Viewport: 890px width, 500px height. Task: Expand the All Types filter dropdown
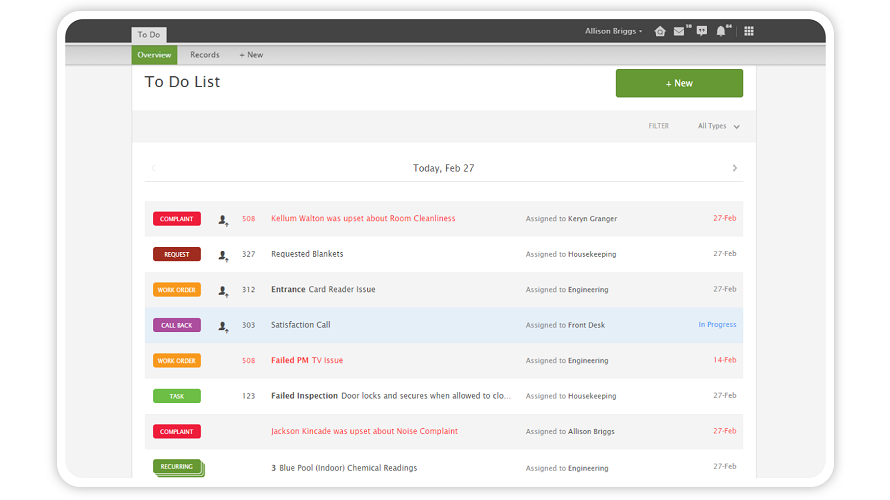click(x=718, y=126)
